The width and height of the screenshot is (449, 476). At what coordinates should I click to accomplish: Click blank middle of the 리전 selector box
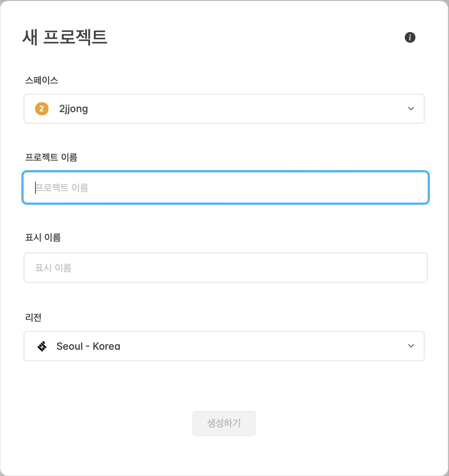click(x=263, y=346)
